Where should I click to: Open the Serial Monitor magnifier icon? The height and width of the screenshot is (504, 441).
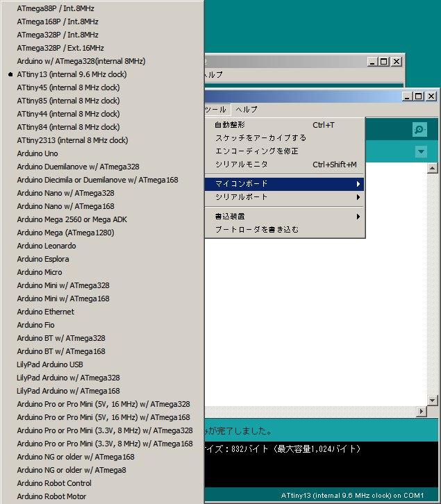click(x=419, y=130)
